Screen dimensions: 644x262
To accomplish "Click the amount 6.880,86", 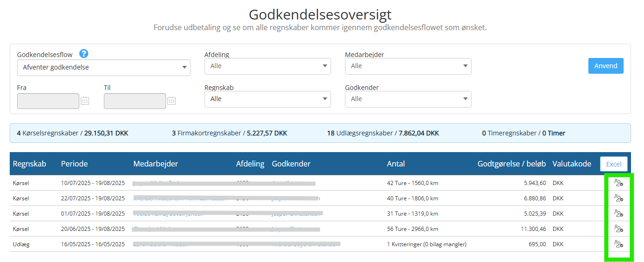I will 535,198.
